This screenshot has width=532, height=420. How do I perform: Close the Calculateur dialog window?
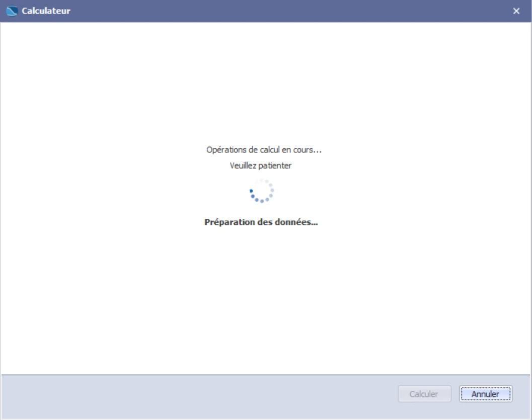pyautogui.click(x=516, y=11)
